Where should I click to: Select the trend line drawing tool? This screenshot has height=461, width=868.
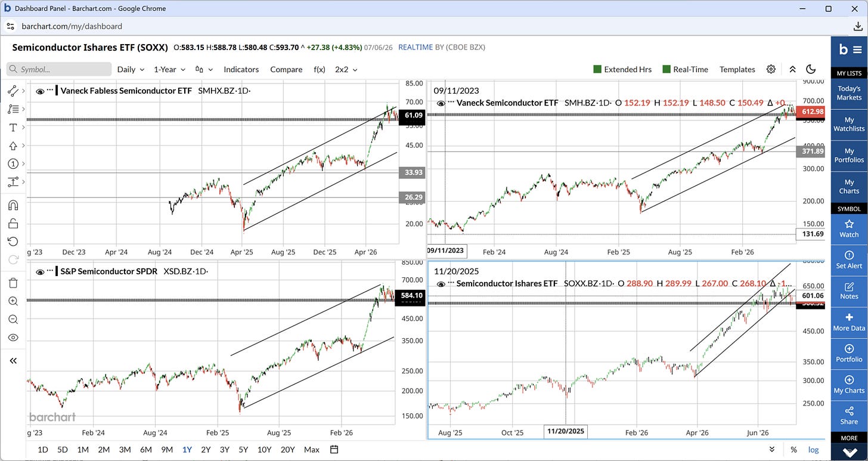pos(13,91)
